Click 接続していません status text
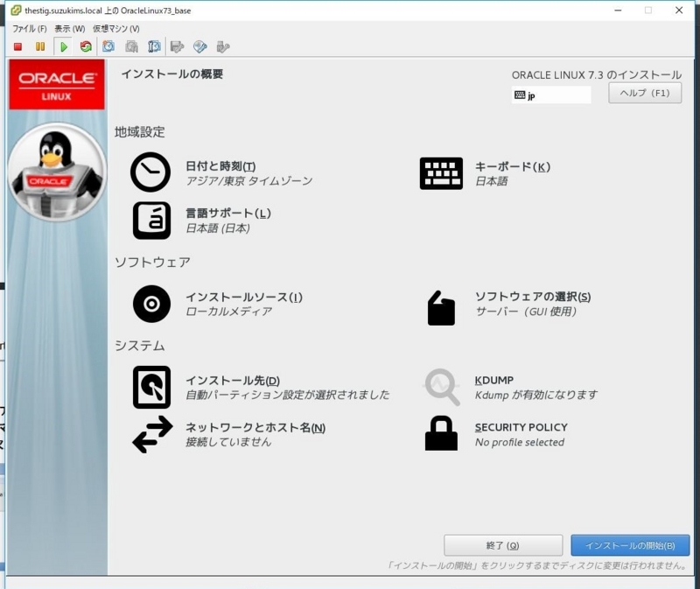The height and width of the screenshot is (589, 700). (x=228, y=442)
